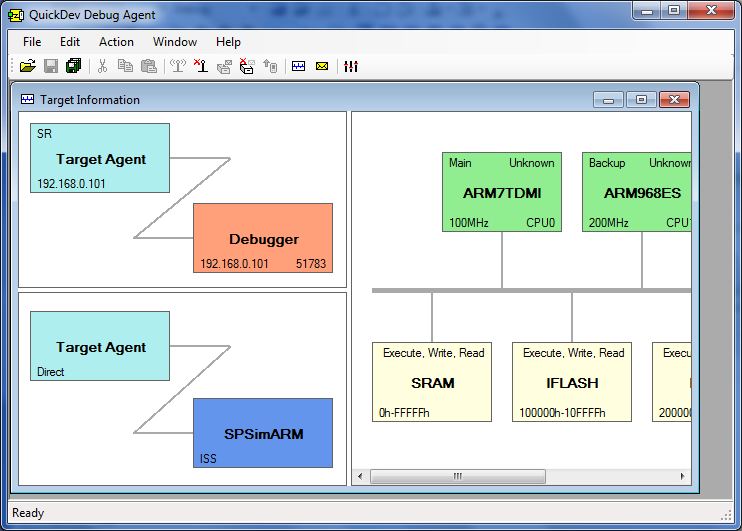Click the Paste clipboard icon
The width and height of the screenshot is (742, 531).
pos(149,66)
